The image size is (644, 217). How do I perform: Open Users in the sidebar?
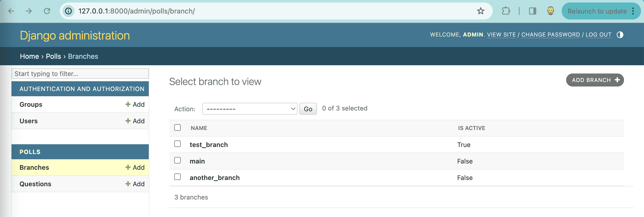click(28, 121)
